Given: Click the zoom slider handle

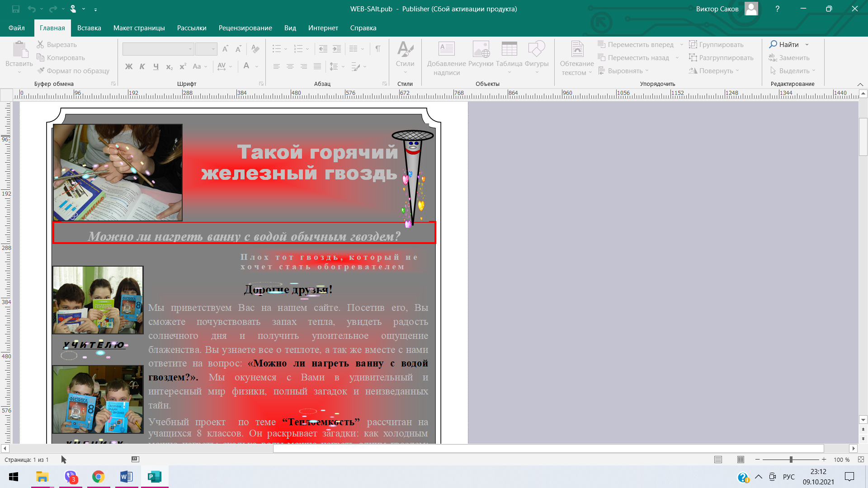Looking at the screenshot, I should coord(791,460).
